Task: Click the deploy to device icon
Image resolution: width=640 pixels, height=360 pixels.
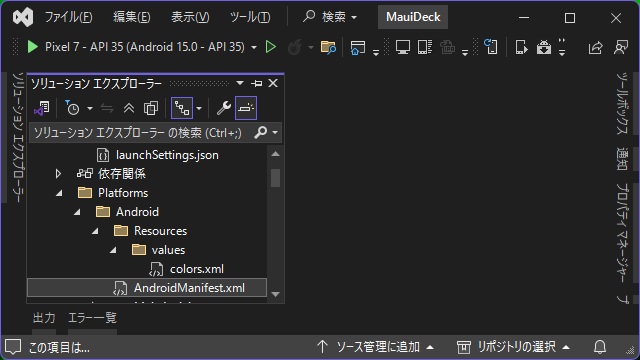Action: click(521, 47)
